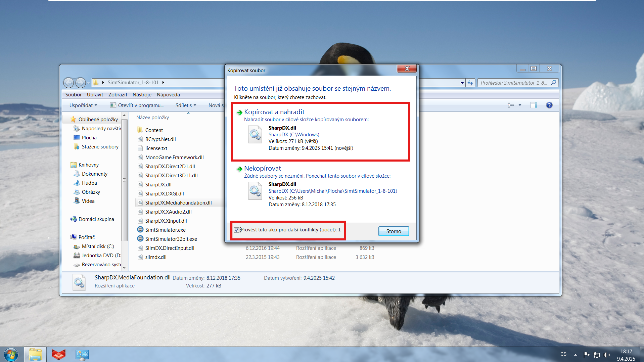The height and width of the screenshot is (362, 644).
Task: Open the view options dropdown arrow
Action: click(520, 105)
